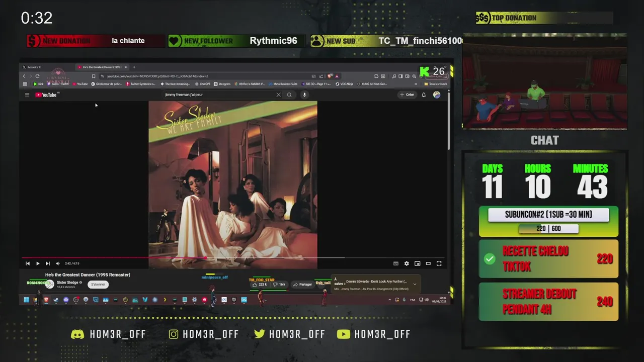Start voice search with microphone icon
The height and width of the screenshot is (362, 644).
click(304, 95)
